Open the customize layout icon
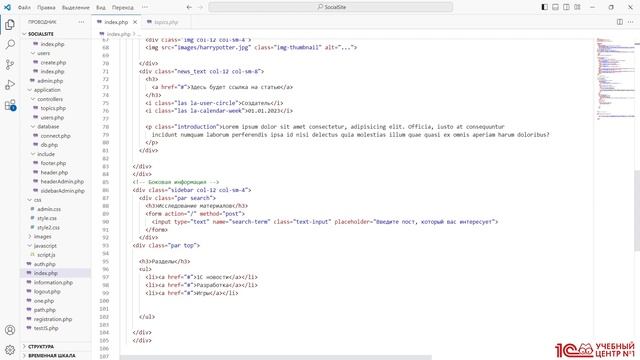This screenshot has height=360, width=640. coord(578,7)
